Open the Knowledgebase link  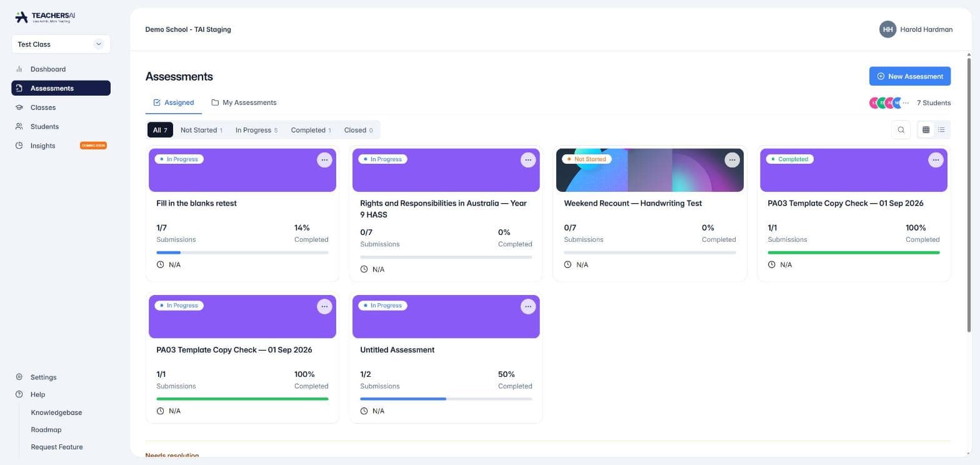tap(56, 412)
